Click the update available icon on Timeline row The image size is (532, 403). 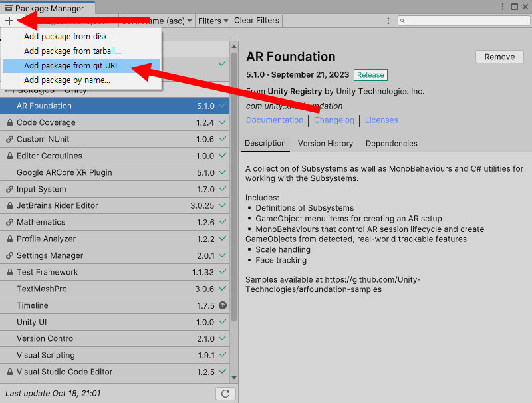[x=223, y=305]
